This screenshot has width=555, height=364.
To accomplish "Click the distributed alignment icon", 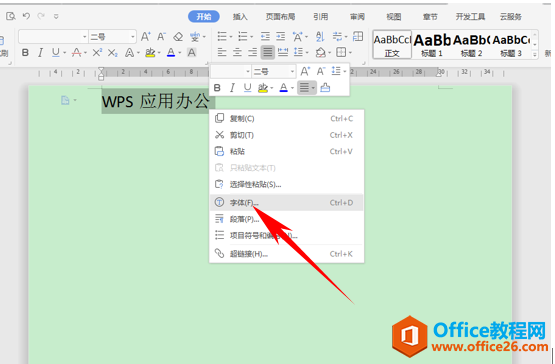I will [283, 53].
